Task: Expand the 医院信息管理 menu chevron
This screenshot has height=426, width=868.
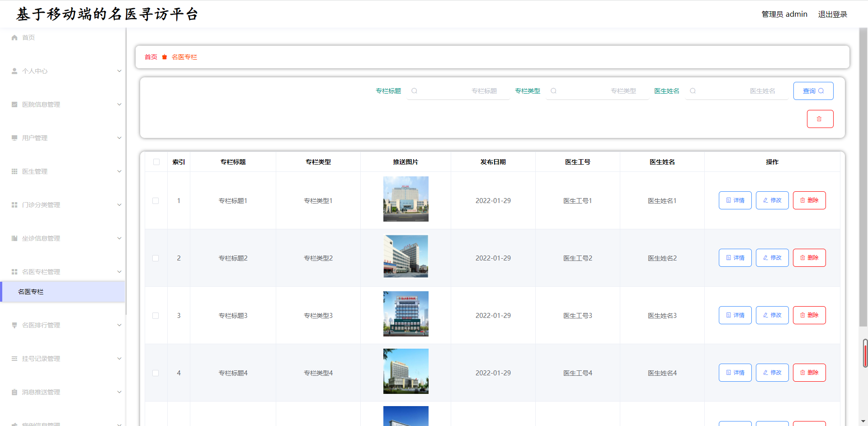Action: tap(119, 104)
